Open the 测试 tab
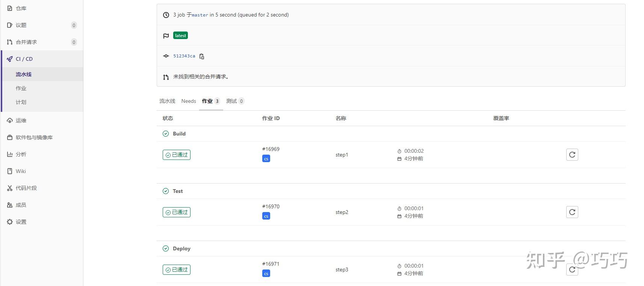 pyautogui.click(x=231, y=101)
